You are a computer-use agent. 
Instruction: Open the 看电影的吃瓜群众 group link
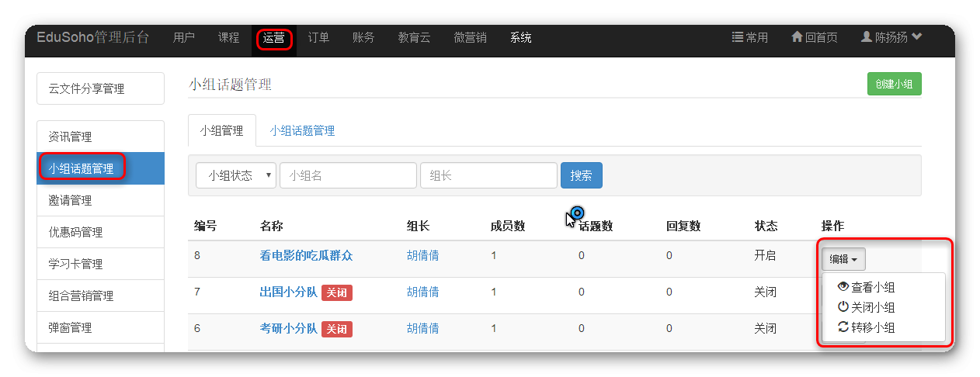[306, 255]
